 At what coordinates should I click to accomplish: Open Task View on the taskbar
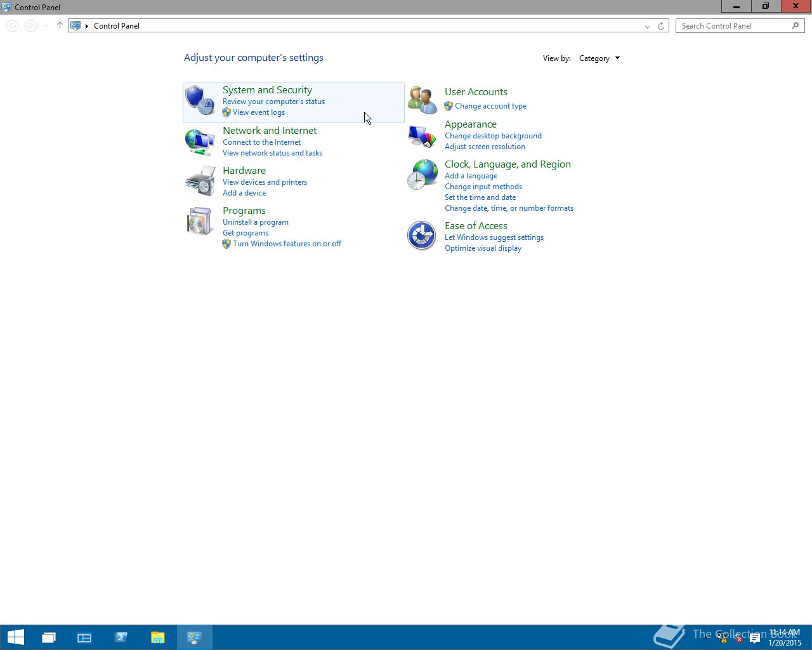pos(49,637)
